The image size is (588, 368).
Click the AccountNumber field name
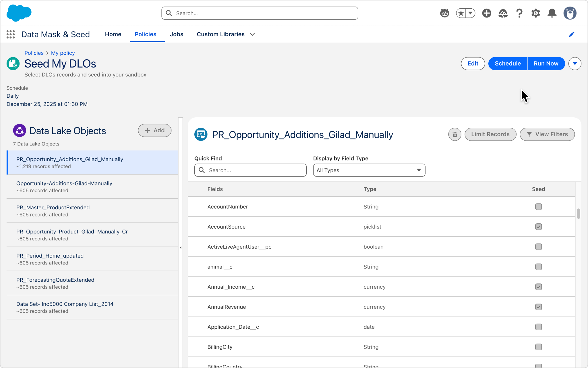228,207
